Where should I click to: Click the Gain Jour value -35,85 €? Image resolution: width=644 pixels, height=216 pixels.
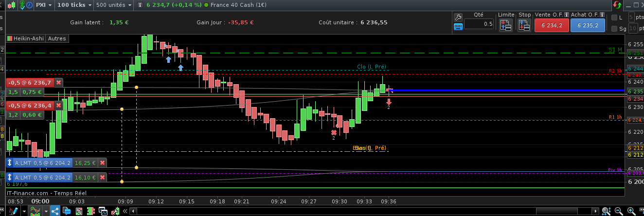point(241,22)
